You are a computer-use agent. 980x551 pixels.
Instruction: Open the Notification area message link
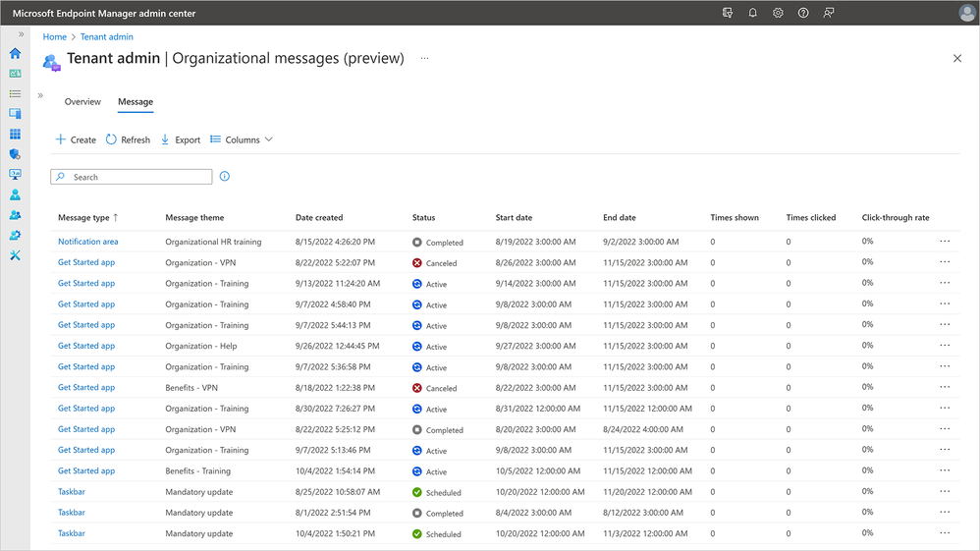click(x=87, y=242)
